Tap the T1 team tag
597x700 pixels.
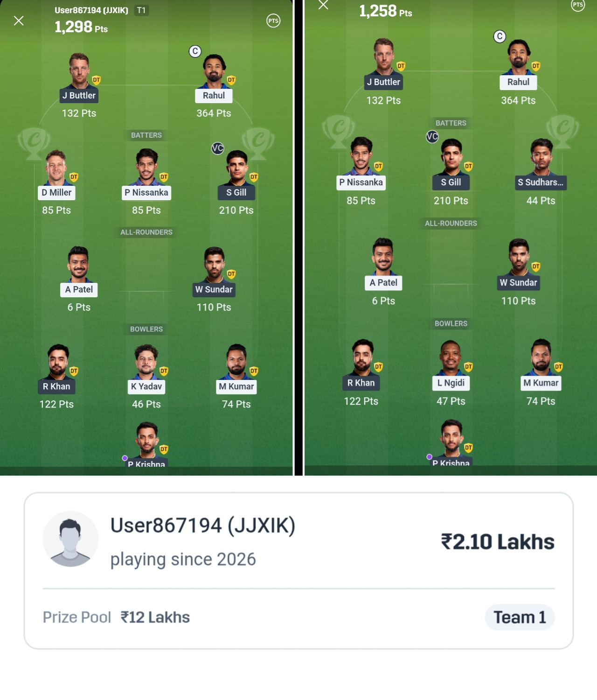(x=141, y=10)
